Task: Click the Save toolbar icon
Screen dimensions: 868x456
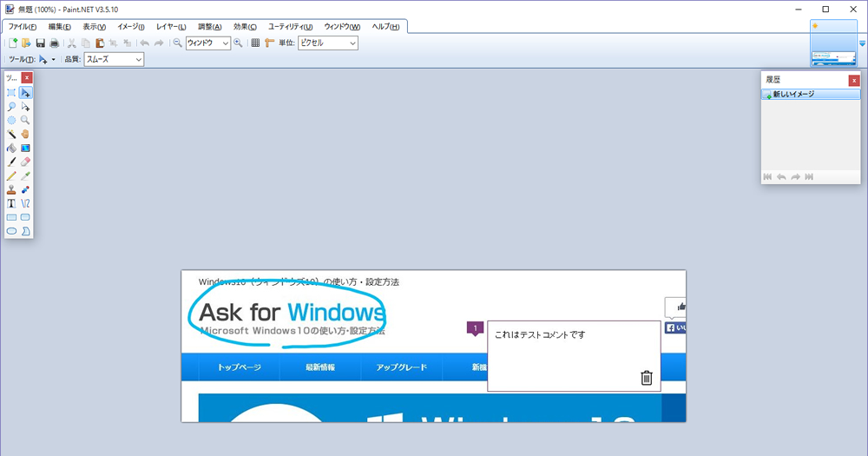Action: tap(41, 43)
